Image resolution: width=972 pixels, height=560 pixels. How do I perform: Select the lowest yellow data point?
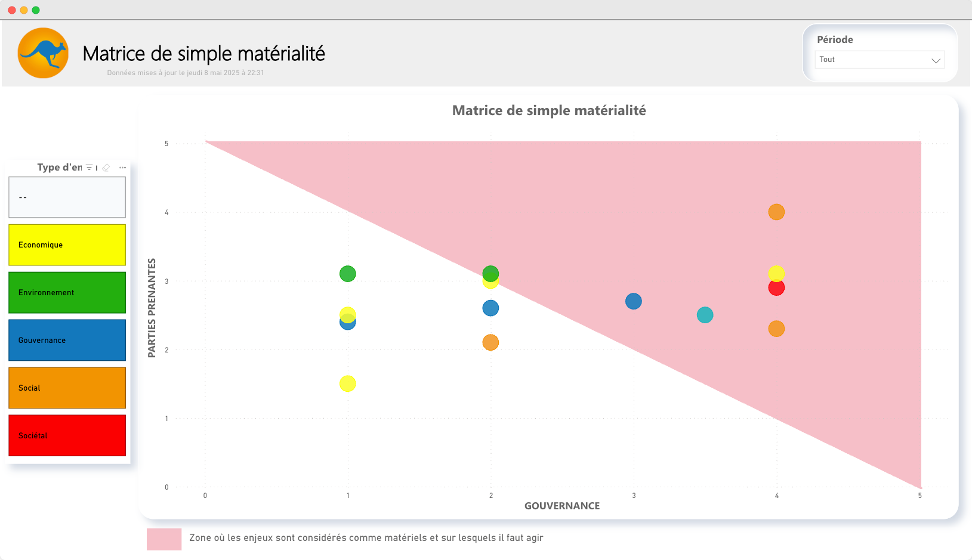348,383
